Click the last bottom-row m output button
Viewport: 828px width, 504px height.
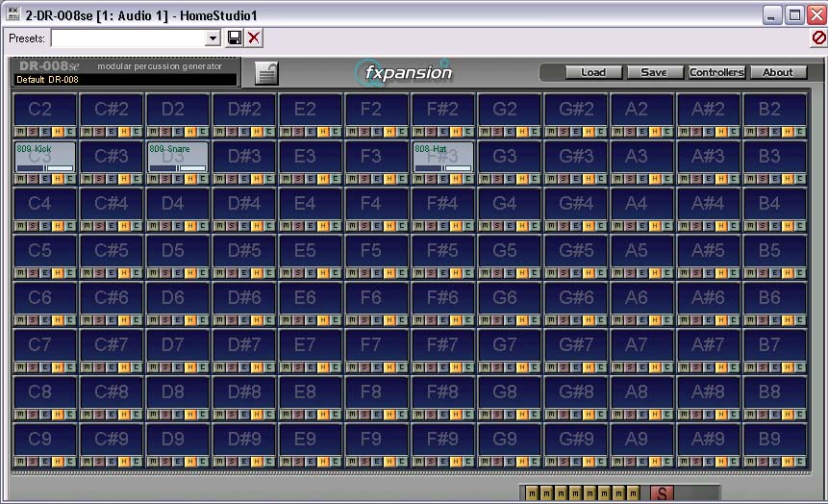coord(633,493)
